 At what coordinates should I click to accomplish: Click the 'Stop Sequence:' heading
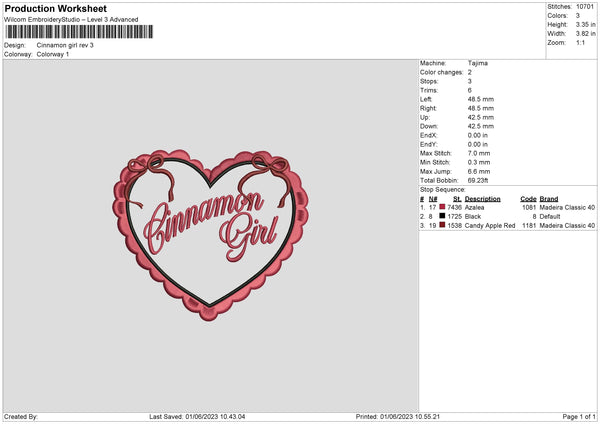[443, 190]
